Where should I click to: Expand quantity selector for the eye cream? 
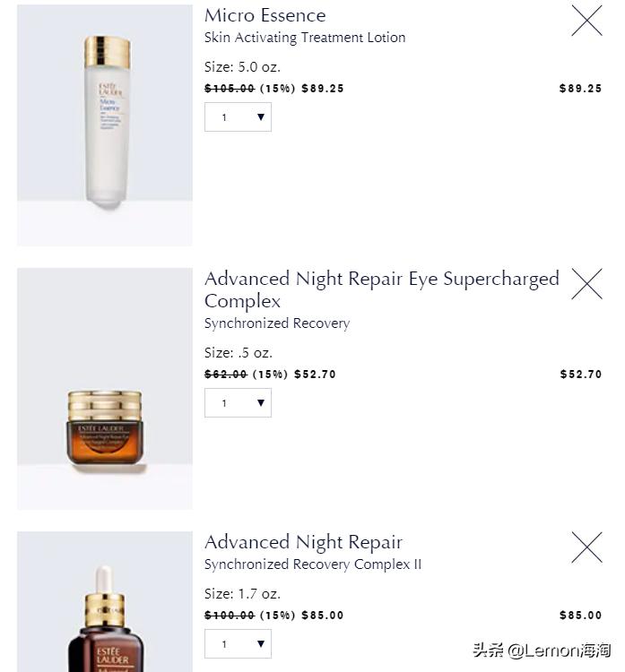[x=238, y=403]
